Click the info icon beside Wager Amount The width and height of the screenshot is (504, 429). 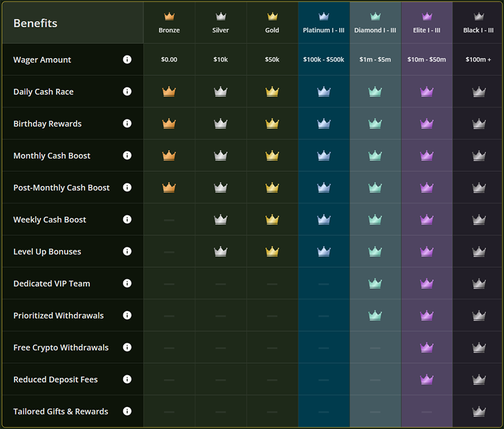coord(127,59)
